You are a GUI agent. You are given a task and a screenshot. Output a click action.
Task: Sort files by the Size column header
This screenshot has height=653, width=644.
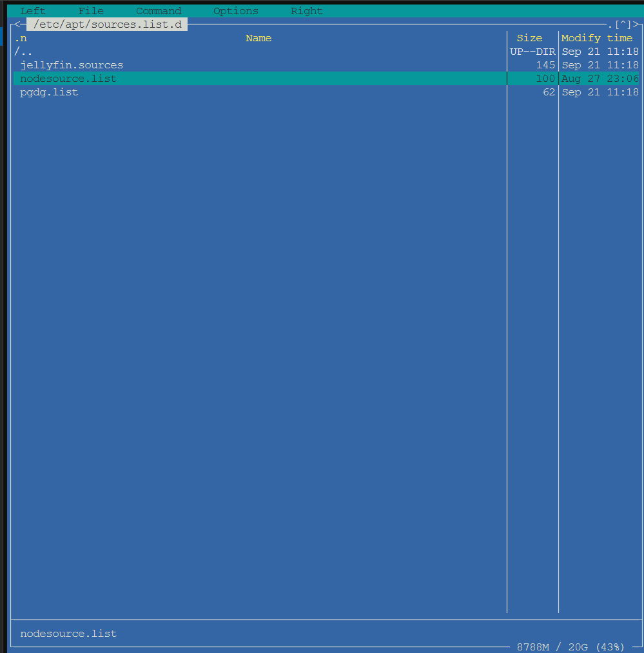click(529, 38)
